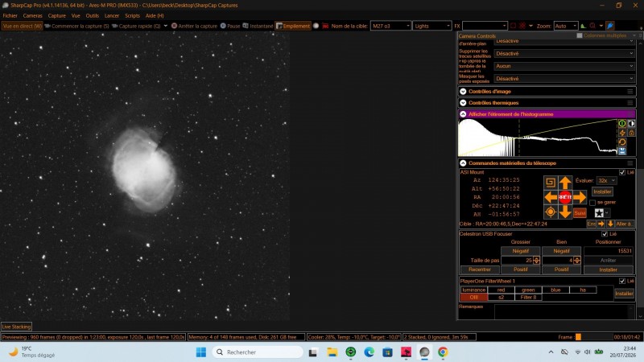Slew the mount down with the down arrow
The height and width of the screenshot is (362, 644).
[x=565, y=212]
